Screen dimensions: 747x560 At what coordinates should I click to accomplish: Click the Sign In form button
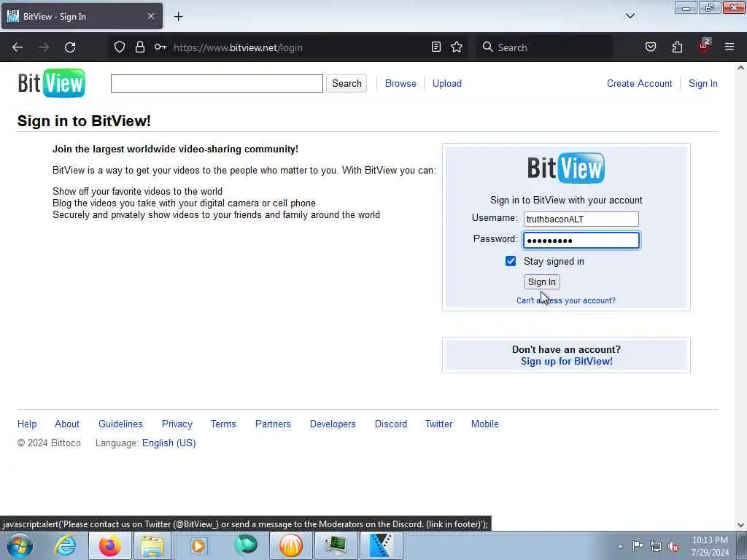tap(542, 282)
